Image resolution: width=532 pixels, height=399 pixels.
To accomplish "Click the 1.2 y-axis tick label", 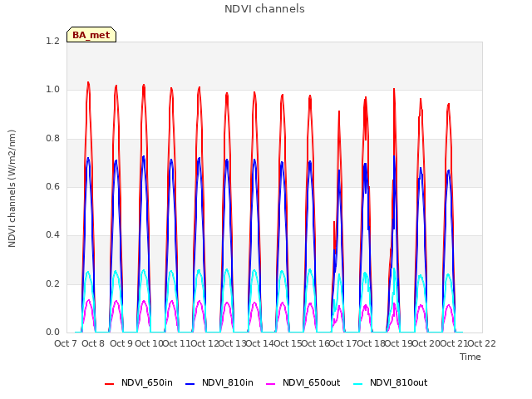I will point(52,41).
